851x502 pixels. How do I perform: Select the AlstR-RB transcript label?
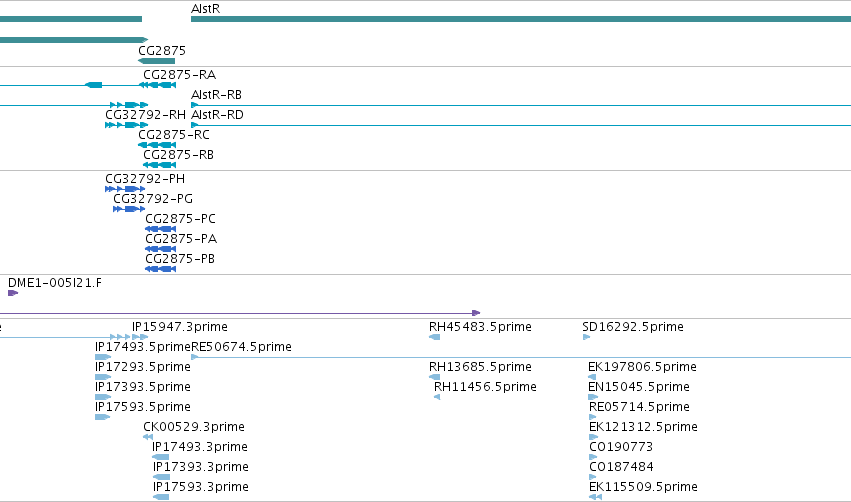tap(217, 94)
